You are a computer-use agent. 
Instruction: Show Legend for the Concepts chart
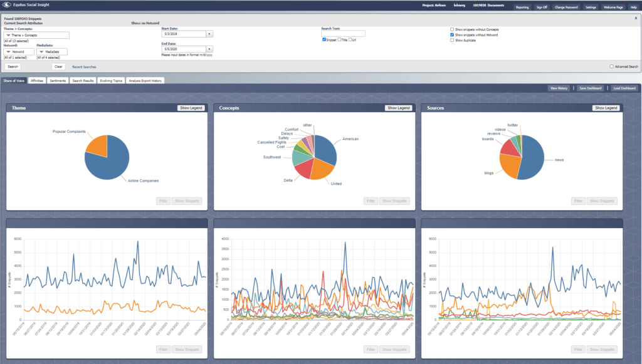pos(398,108)
